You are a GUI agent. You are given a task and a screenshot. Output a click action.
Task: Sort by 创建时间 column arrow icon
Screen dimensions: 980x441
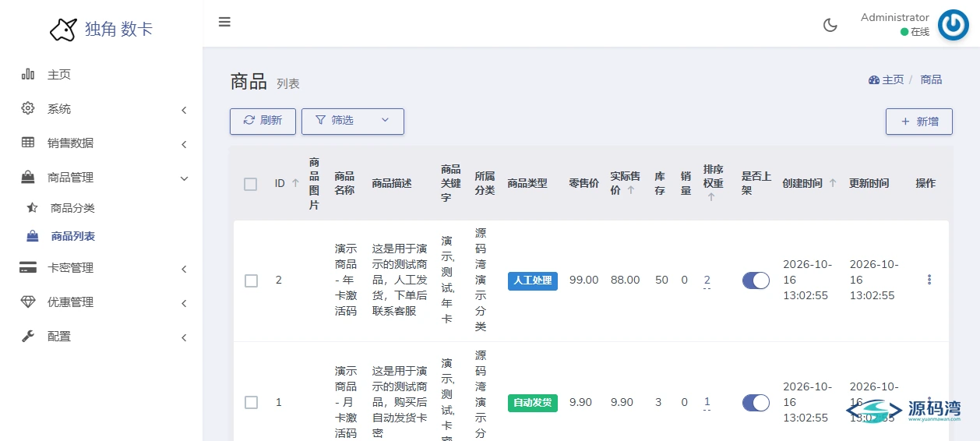coord(833,183)
